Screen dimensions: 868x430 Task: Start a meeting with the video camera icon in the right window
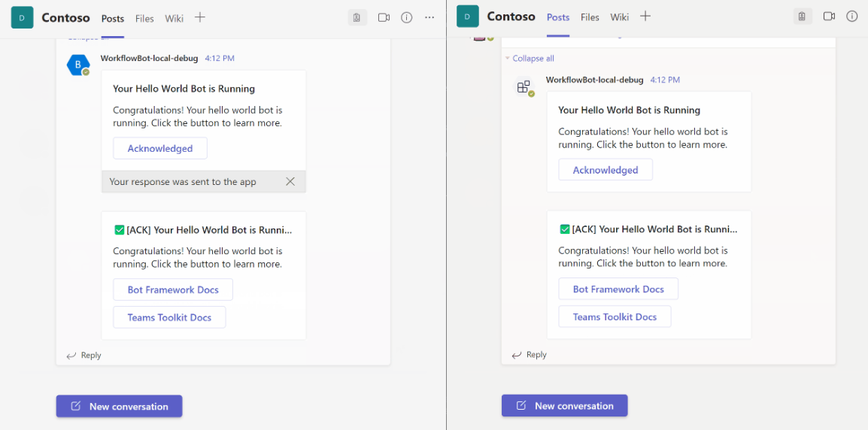pos(829,17)
